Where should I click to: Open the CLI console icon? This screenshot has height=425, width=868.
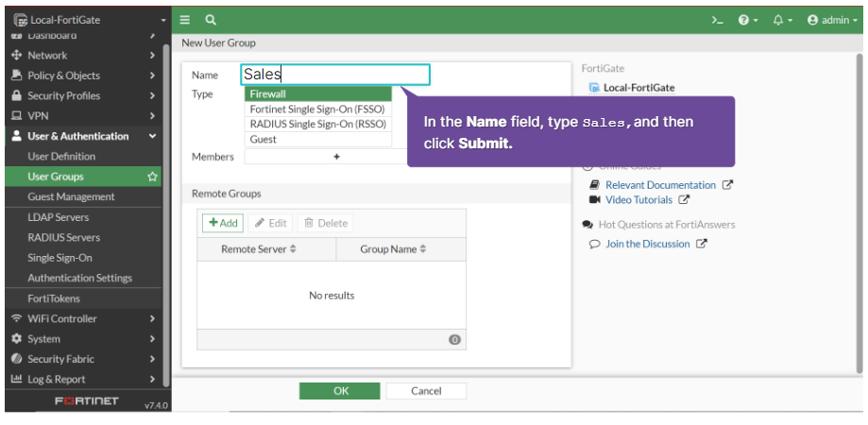point(717,20)
